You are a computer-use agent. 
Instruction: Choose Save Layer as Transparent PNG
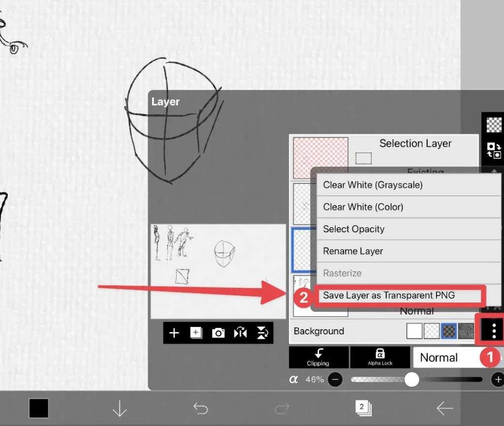(401, 295)
